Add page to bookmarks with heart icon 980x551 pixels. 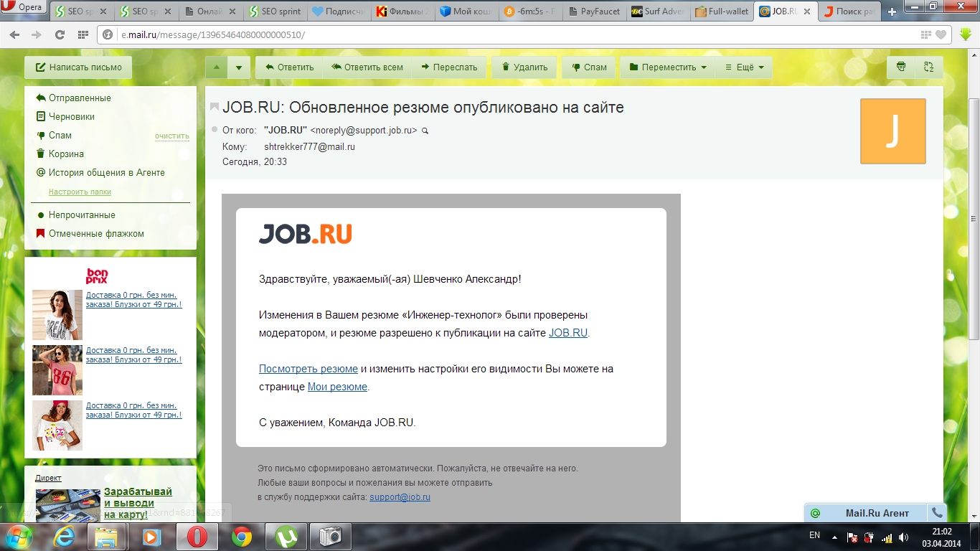pyautogui.click(x=941, y=34)
